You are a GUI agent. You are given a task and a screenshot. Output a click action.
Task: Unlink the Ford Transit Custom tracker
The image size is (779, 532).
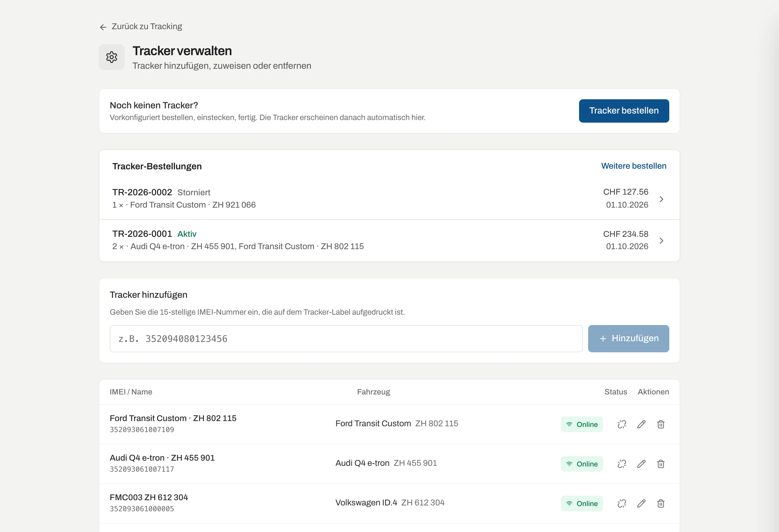[x=622, y=424]
